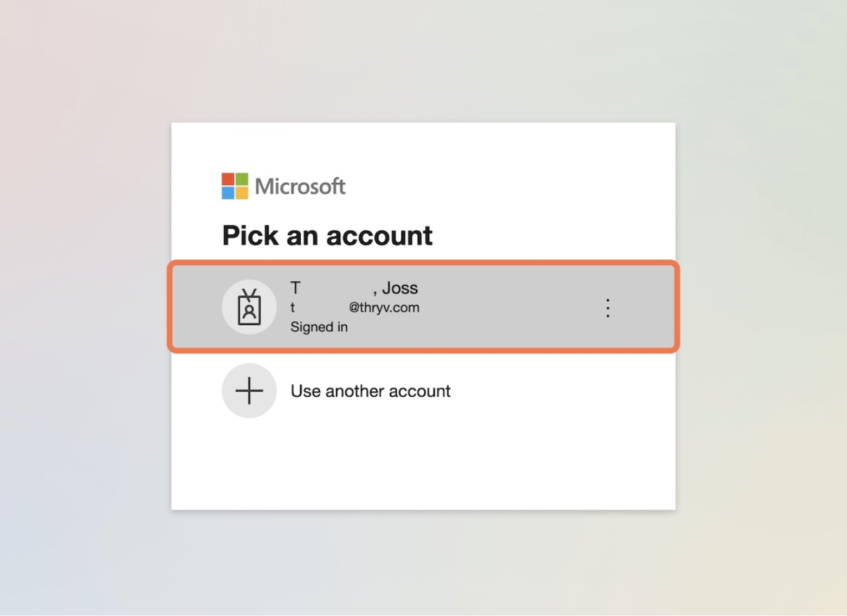This screenshot has width=847, height=616.
Task: Click the 'Pick an account' heading
Action: 327,235
